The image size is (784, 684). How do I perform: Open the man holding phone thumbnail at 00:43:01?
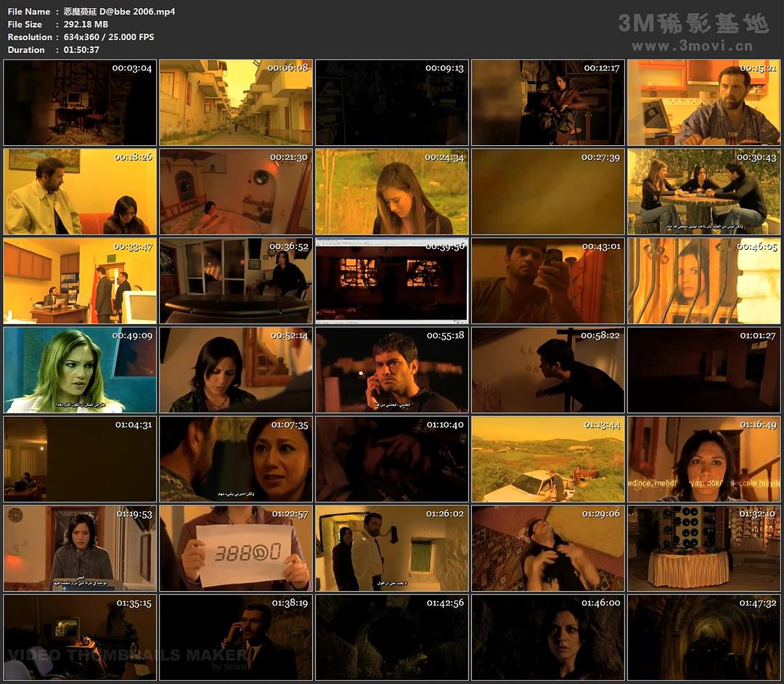click(x=547, y=280)
